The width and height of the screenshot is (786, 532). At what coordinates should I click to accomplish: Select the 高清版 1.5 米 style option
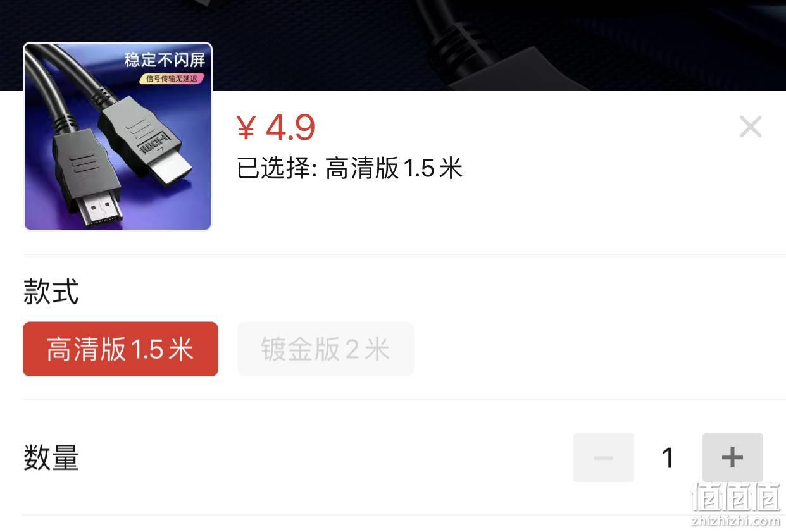pos(120,349)
